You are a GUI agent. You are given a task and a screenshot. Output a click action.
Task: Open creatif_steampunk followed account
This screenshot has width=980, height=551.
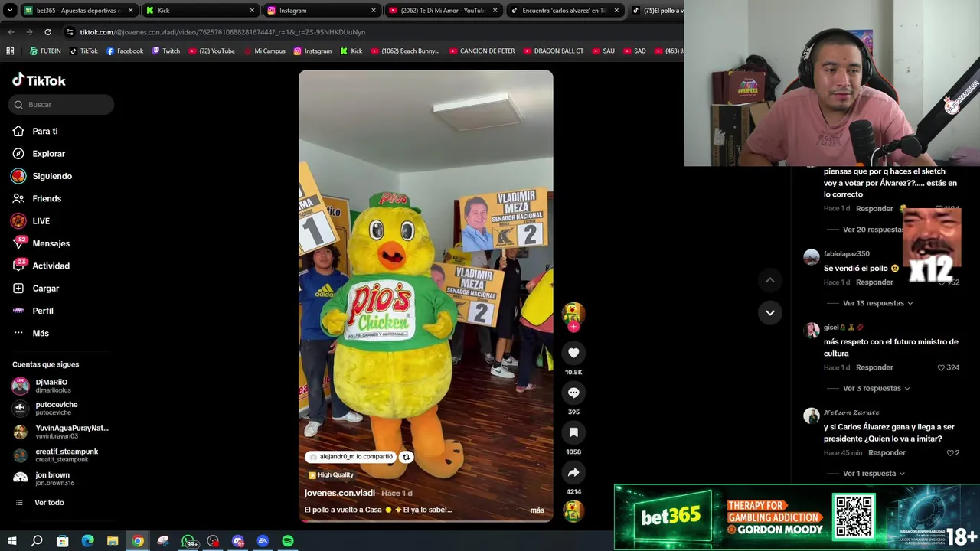(60, 455)
